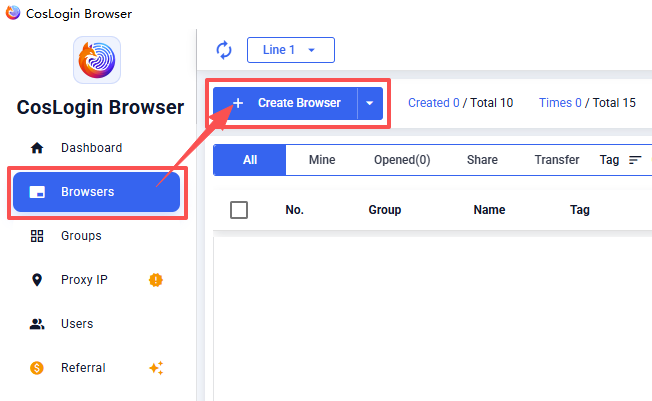Click the Name column header
This screenshot has height=401, width=652.
pyautogui.click(x=489, y=210)
